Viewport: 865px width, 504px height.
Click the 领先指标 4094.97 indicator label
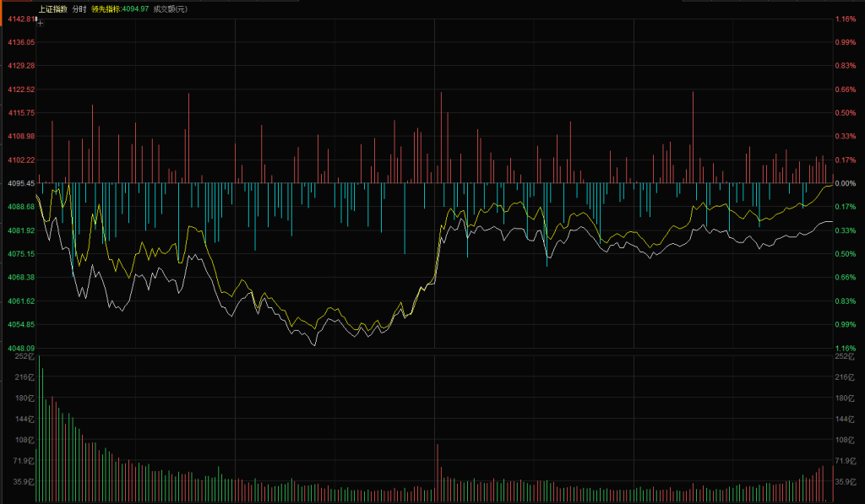(120, 8)
